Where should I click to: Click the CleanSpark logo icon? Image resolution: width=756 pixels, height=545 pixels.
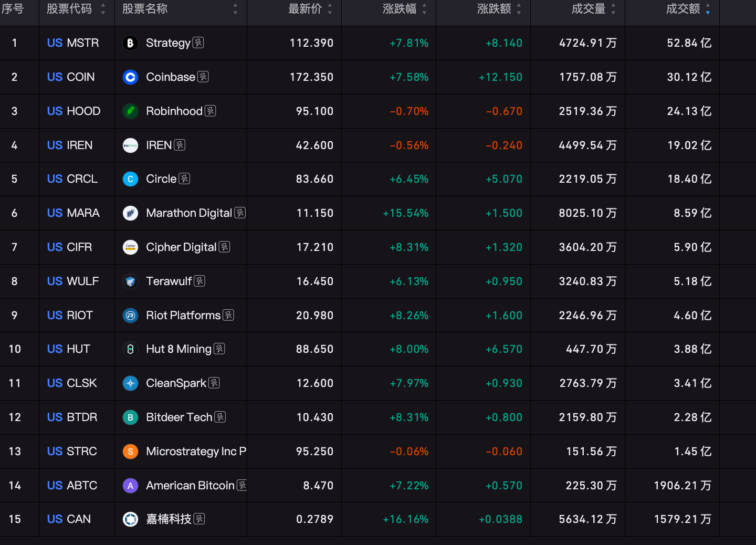point(130,383)
